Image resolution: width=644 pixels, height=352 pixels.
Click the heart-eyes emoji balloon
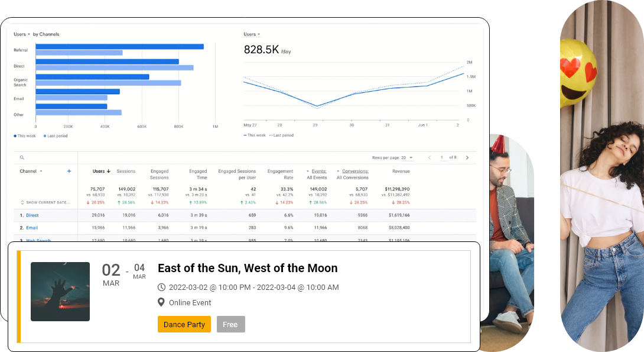click(x=579, y=72)
